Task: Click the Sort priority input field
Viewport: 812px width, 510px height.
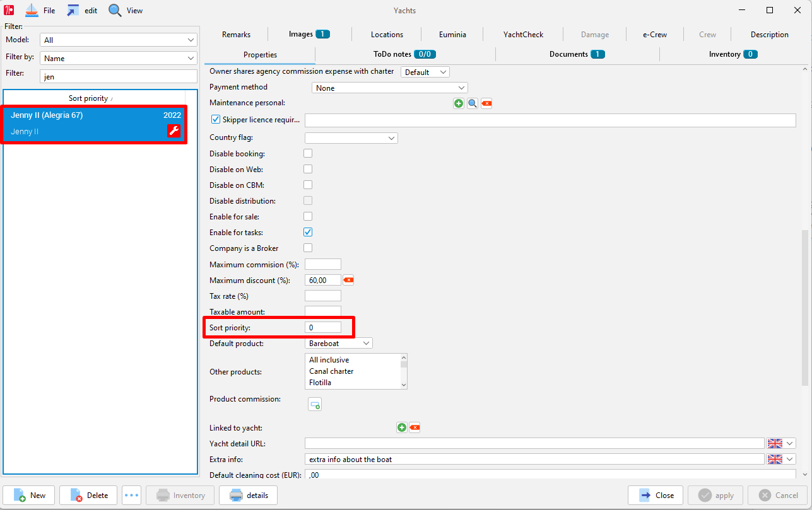Action: (323, 327)
